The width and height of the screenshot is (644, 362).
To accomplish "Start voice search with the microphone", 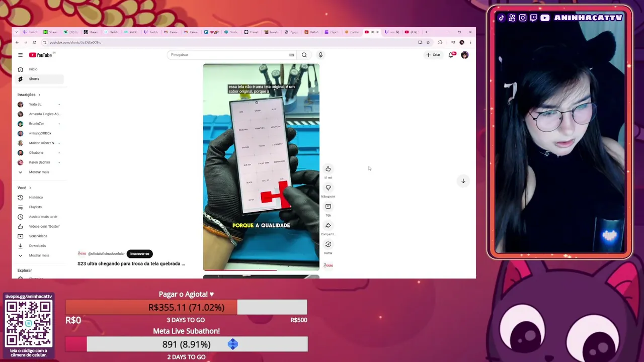I will [320, 55].
